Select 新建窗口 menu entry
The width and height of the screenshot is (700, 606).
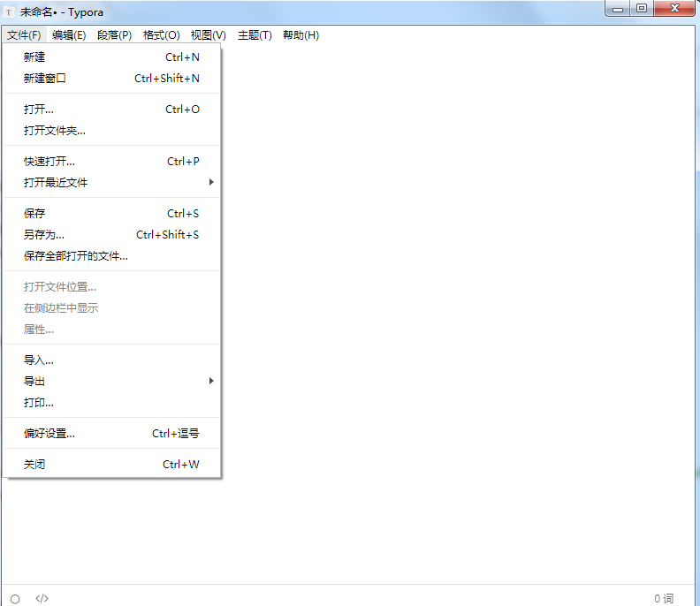pos(111,78)
